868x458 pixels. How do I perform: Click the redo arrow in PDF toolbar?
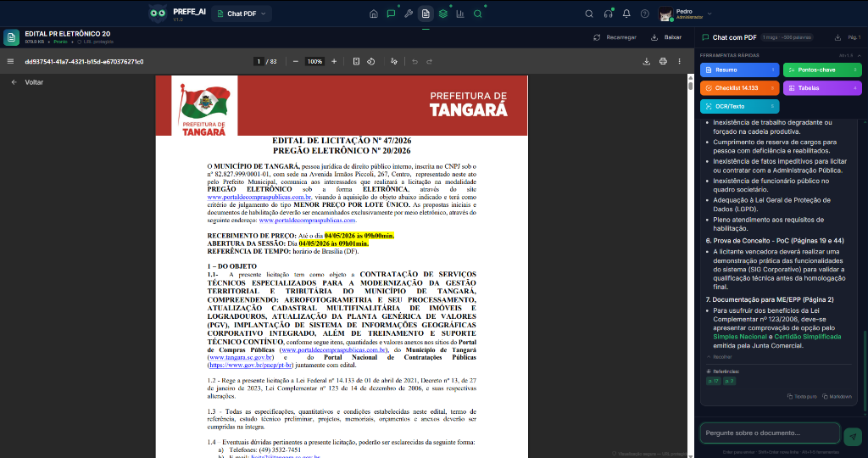(x=429, y=61)
